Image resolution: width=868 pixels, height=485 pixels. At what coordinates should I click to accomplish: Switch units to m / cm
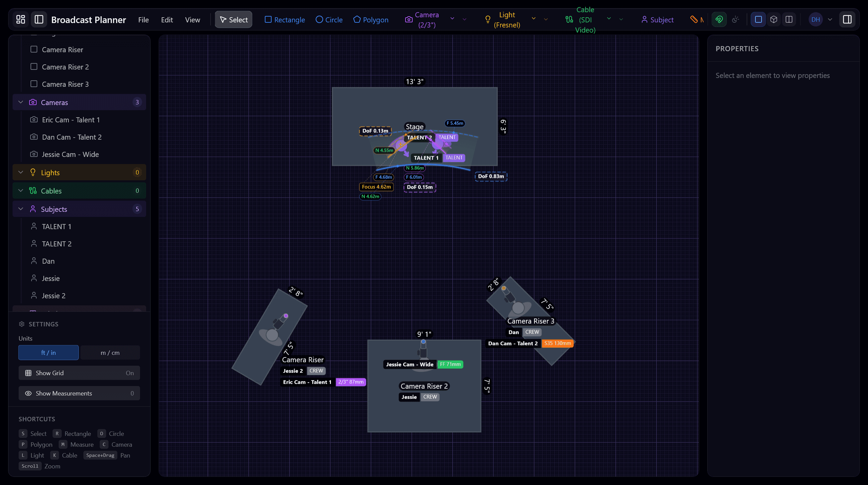(110, 352)
